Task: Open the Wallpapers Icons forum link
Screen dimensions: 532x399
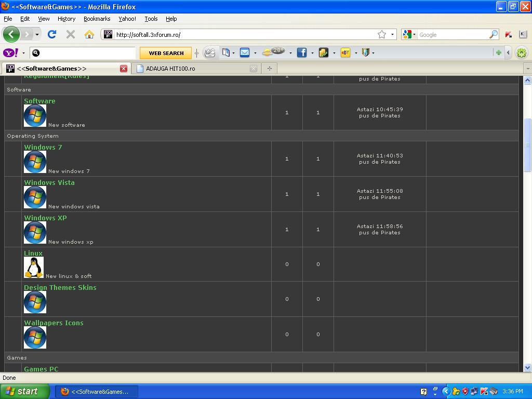Action: pyautogui.click(x=54, y=323)
